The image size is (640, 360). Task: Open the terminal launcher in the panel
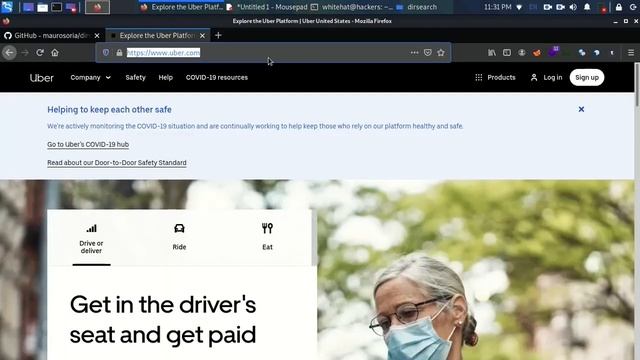pyautogui.click(x=57, y=7)
